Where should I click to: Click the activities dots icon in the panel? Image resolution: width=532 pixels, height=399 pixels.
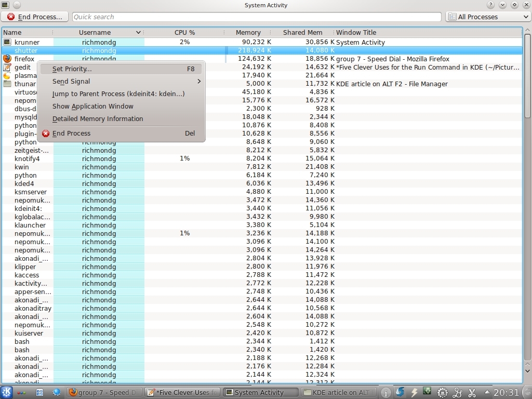[21, 393]
